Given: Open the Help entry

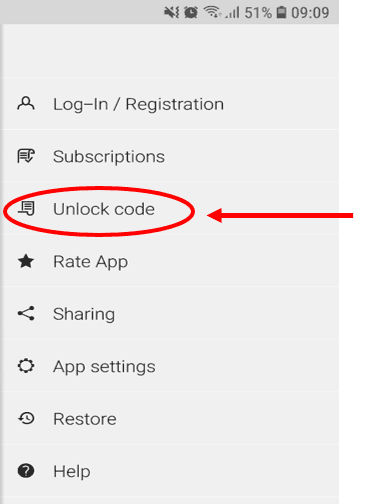Looking at the screenshot, I should [169, 471].
